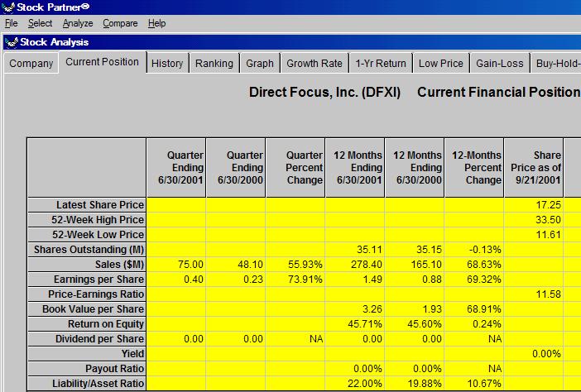Click the Yield row header

[x=87, y=354]
